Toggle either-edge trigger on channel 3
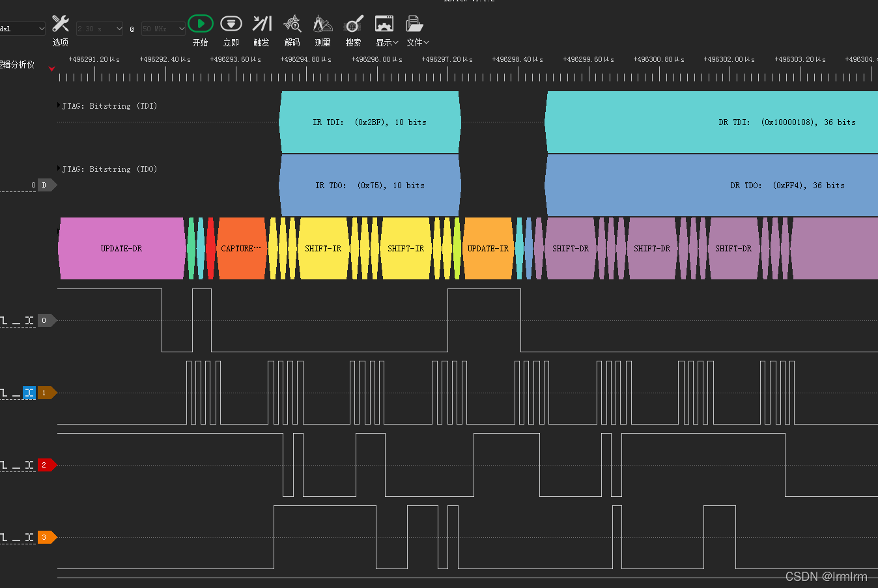Viewport: 878px width, 588px height. point(29,537)
